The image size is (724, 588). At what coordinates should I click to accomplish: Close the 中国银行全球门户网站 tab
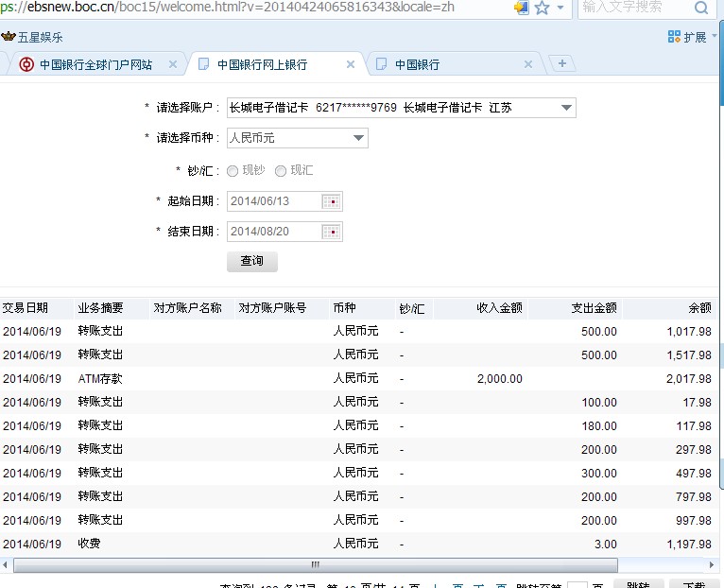pyautogui.click(x=173, y=64)
